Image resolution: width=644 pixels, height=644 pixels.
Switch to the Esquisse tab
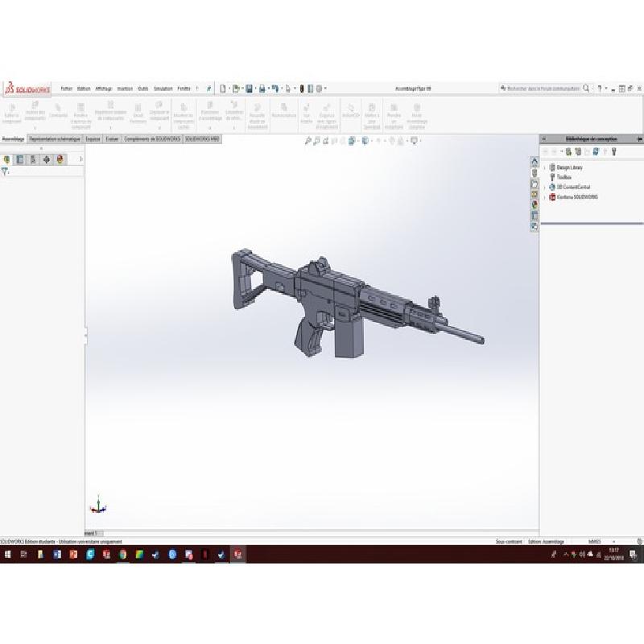93,139
